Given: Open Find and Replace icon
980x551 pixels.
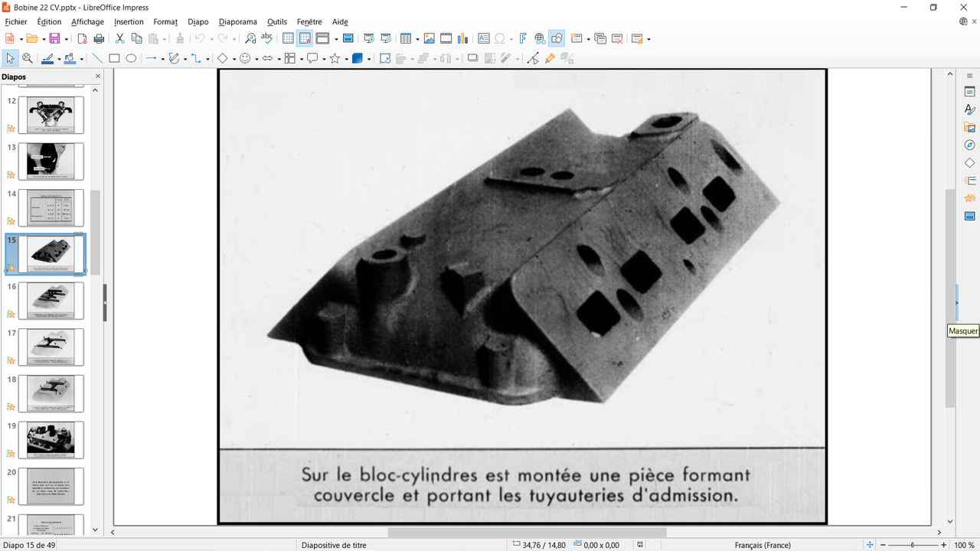Looking at the screenshot, I should point(250,38).
